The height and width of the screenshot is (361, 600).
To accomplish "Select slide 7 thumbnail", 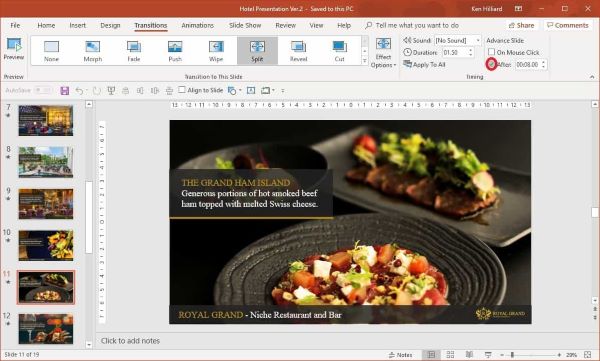I will click(x=46, y=121).
